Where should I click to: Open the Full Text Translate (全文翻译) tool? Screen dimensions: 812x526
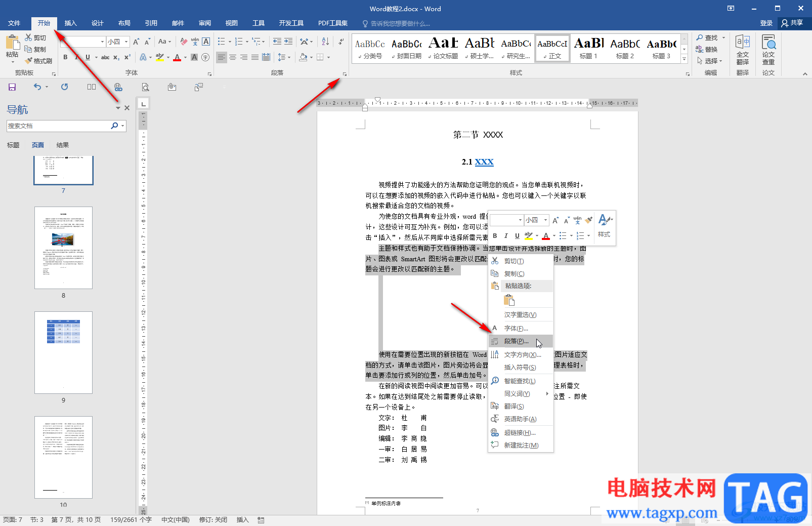coord(742,49)
